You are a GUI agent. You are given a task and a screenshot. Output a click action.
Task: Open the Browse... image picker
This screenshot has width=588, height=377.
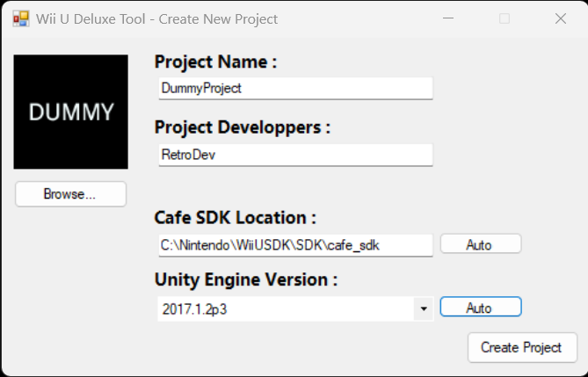coord(70,194)
